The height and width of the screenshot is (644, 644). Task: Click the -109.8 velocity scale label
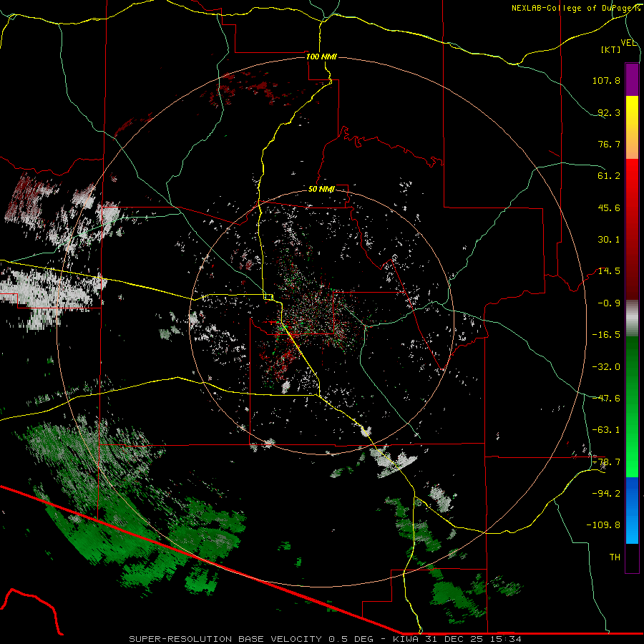(x=603, y=525)
